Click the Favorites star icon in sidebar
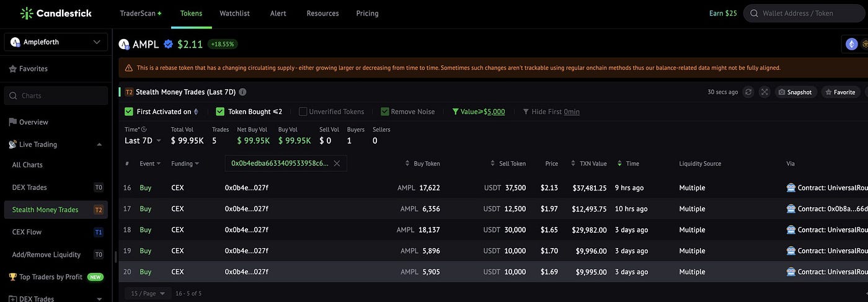This screenshot has width=868, height=302. coord(12,69)
